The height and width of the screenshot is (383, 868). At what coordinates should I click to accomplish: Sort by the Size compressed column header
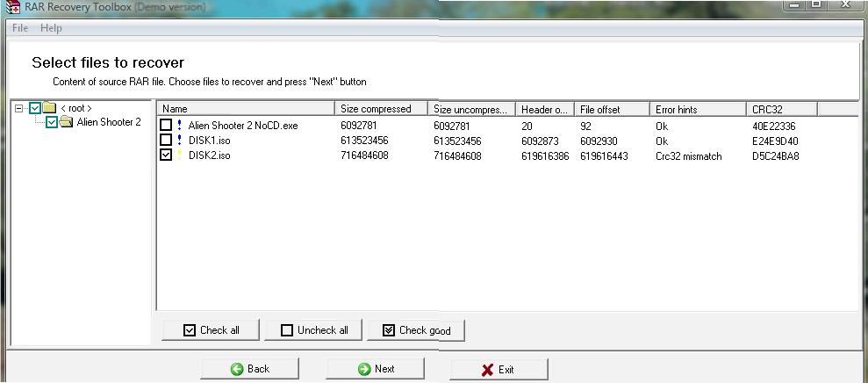(x=381, y=109)
